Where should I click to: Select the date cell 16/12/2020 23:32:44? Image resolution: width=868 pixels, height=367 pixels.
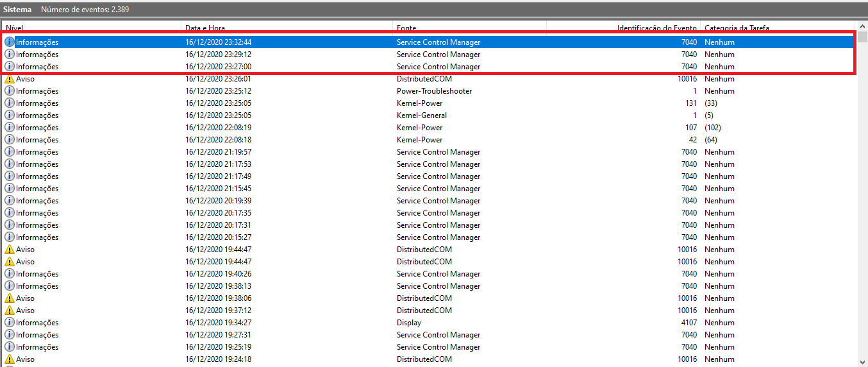point(219,42)
